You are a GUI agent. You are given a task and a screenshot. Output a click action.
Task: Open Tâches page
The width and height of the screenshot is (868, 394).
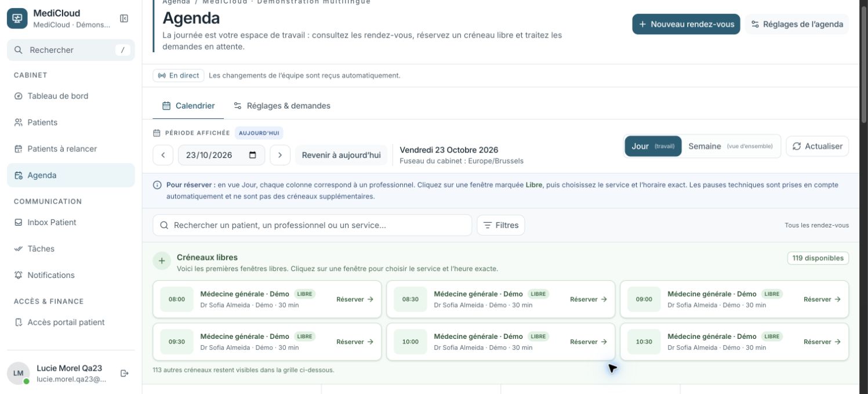coord(71,248)
